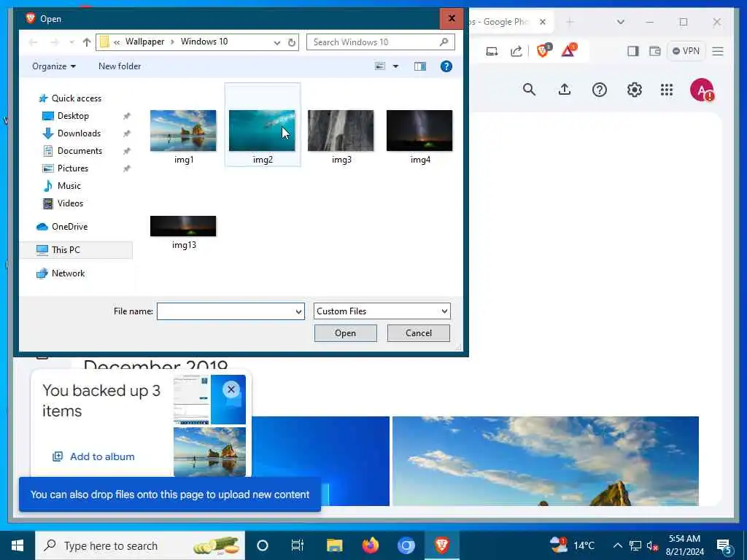
Task: Create a New folder
Action: coord(120,66)
